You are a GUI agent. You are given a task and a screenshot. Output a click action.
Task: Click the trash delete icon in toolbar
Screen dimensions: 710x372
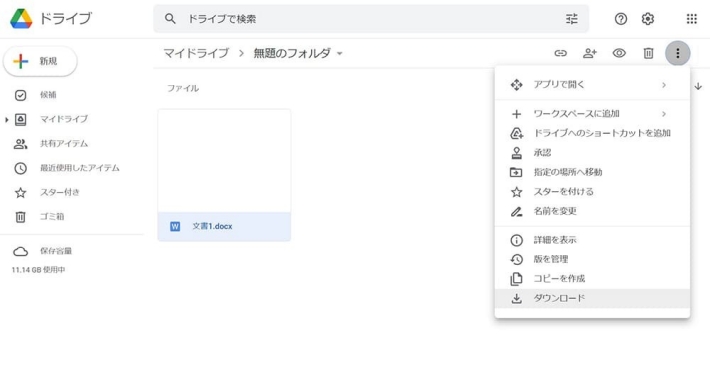[648, 53]
